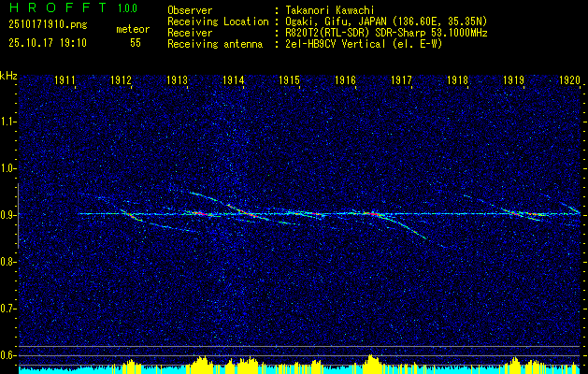
Task: Click the 1918 time marker
Action: (x=457, y=79)
